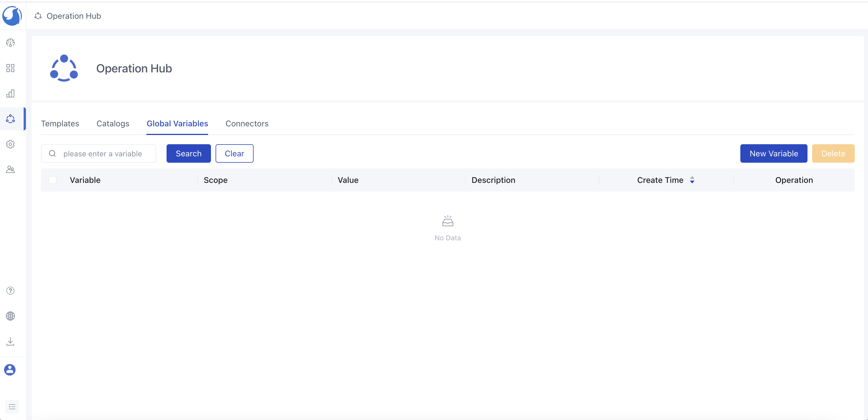Image resolution: width=868 pixels, height=420 pixels.
Task: Click the help question mark icon
Action: pyautogui.click(x=10, y=290)
